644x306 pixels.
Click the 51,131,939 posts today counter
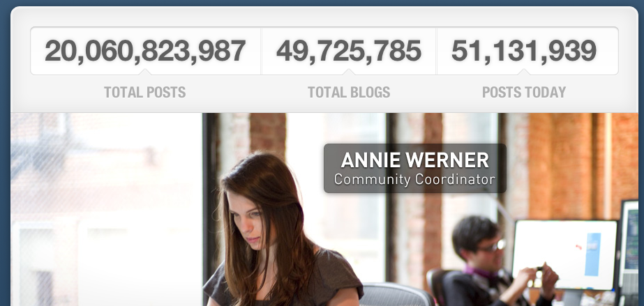[x=524, y=52]
